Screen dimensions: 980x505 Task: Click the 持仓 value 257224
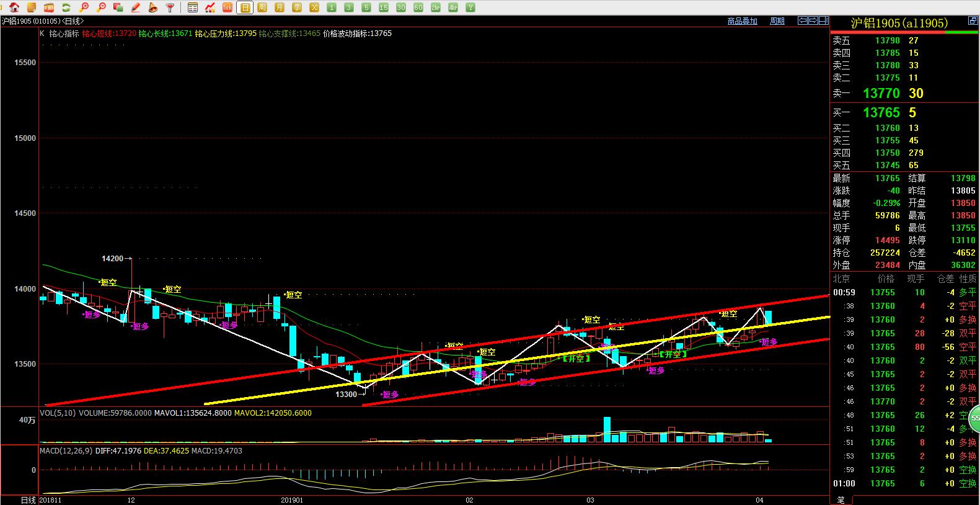click(885, 253)
